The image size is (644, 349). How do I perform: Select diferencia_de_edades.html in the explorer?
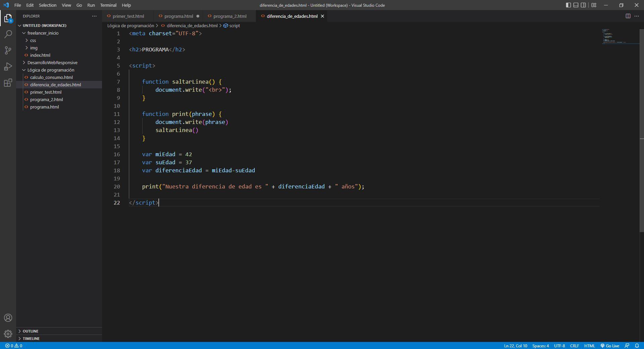[x=59, y=85]
